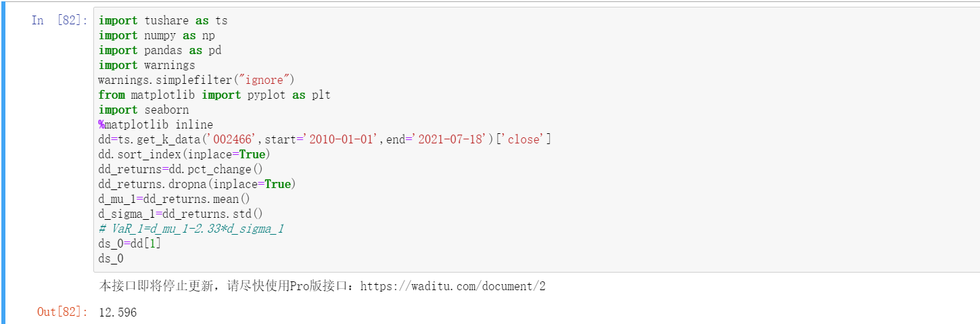
Task: Place cursor on 'import numpy as np' line
Action: (156, 35)
